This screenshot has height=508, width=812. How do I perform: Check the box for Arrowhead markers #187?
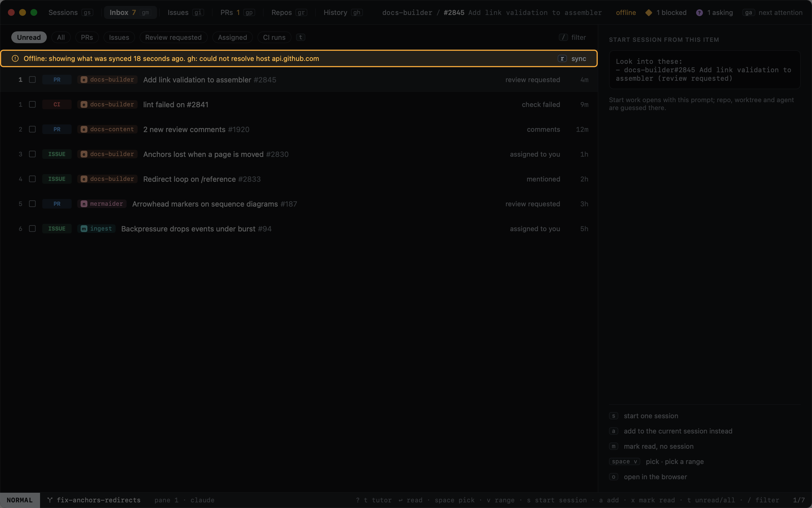click(x=32, y=204)
